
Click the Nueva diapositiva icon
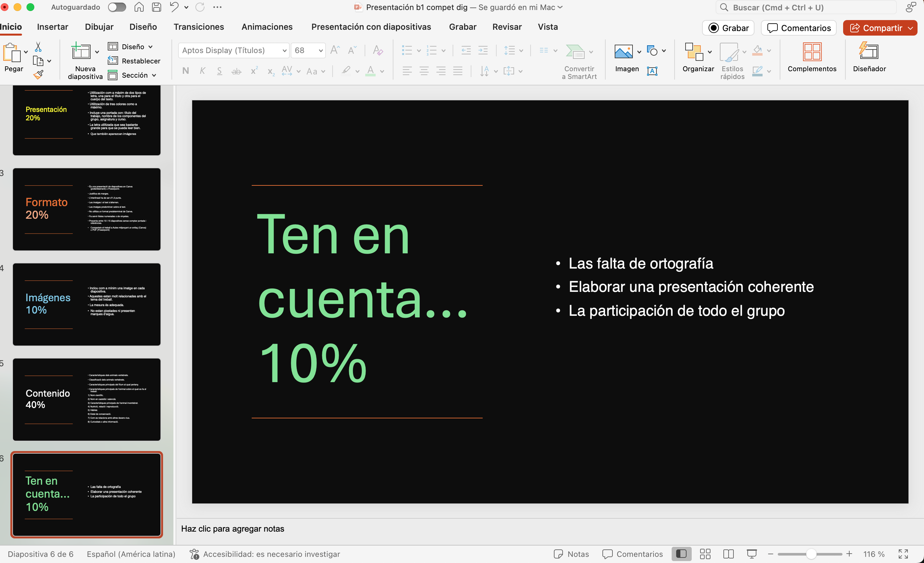[x=81, y=51]
